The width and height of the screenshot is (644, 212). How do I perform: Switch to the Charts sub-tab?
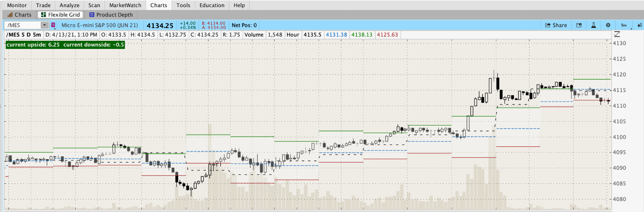tap(19, 15)
